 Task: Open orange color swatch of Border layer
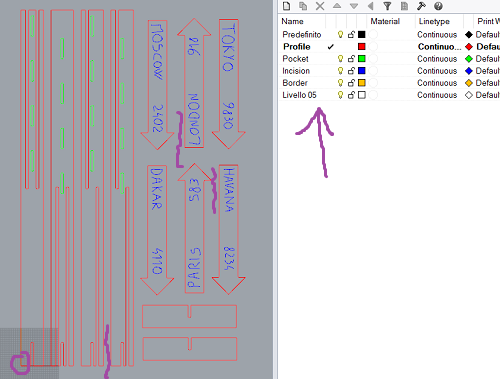pos(362,83)
